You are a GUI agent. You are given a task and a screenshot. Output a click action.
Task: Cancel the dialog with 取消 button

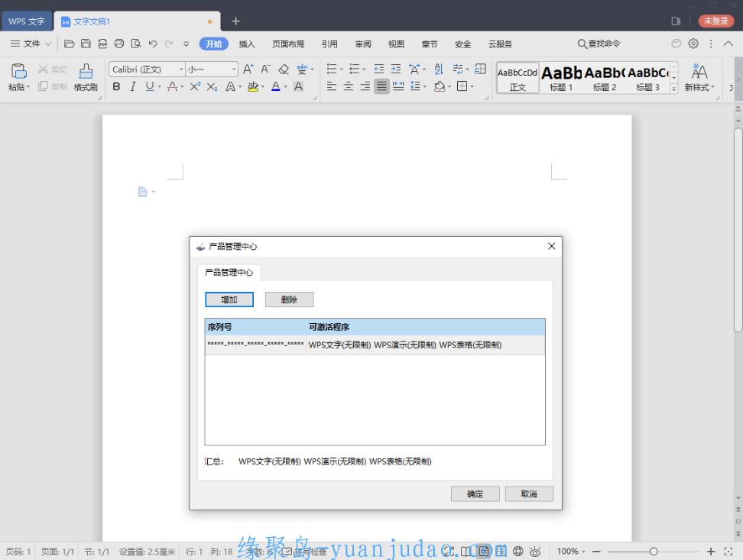tap(529, 494)
